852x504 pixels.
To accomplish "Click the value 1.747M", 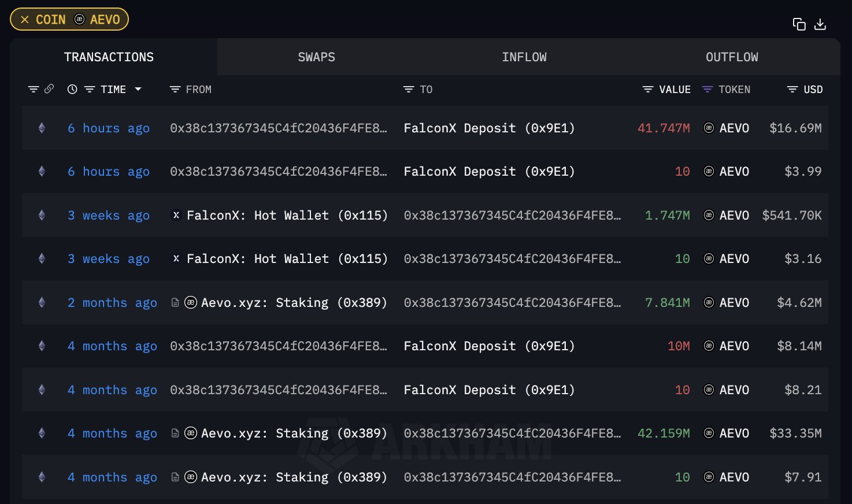I will (667, 215).
